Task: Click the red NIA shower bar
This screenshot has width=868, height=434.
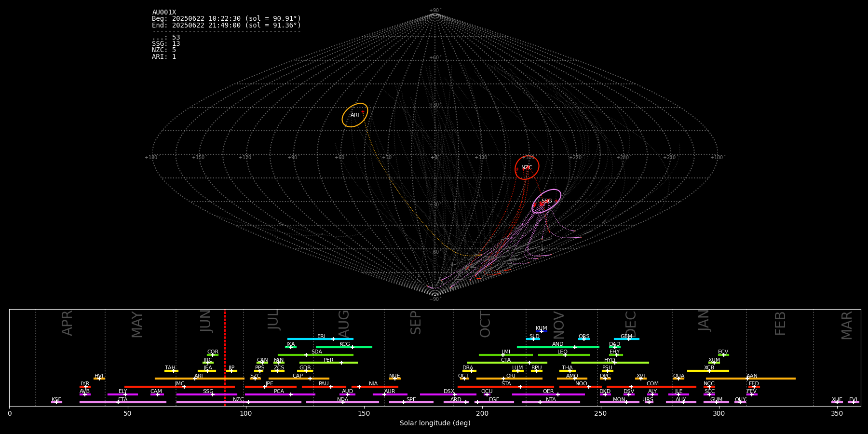Action: coord(375,387)
